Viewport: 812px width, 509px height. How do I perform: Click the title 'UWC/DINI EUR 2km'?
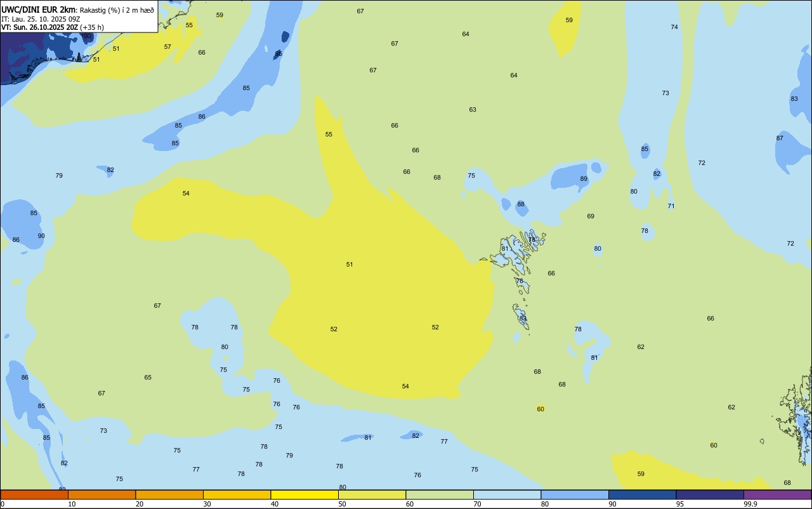pos(39,10)
